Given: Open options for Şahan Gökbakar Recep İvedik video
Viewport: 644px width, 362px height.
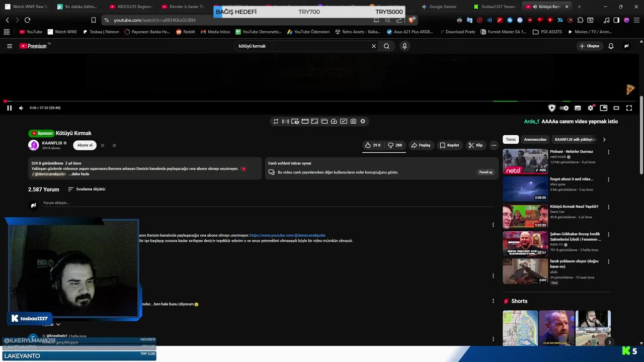Looking at the screenshot, I should [x=609, y=235].
